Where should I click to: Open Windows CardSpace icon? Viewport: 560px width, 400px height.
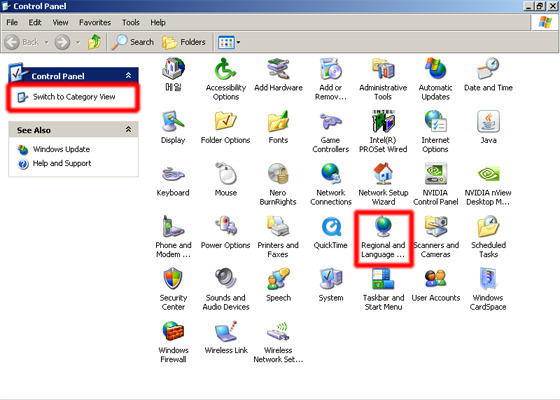click(488, 289)
